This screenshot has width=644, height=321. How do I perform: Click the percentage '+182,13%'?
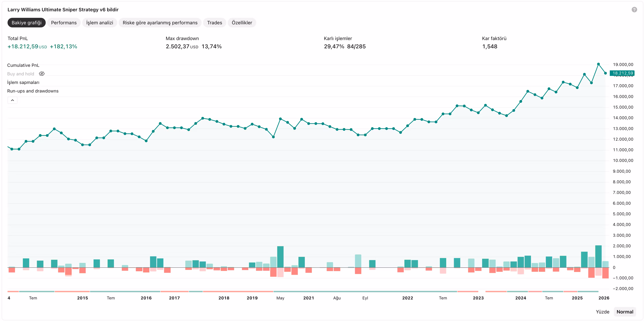pyautogui.click(x=64, y=47)
